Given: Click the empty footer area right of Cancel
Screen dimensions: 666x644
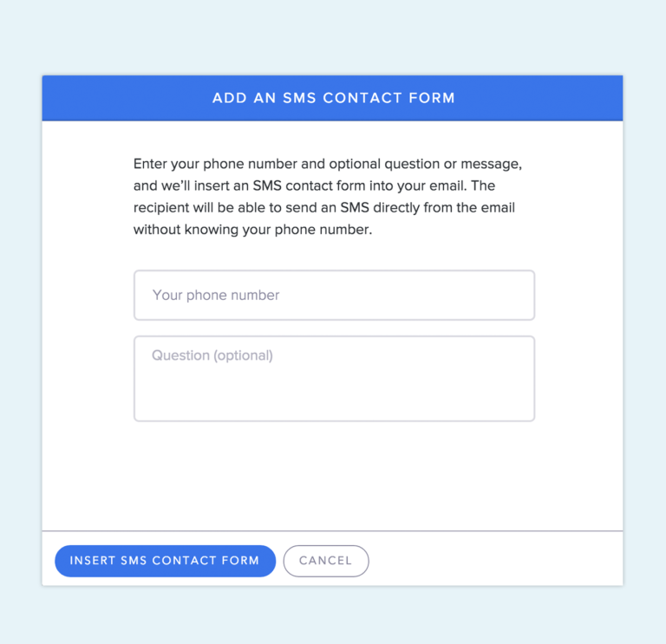Looking at the screenshot, I should (x=495, y=561).
